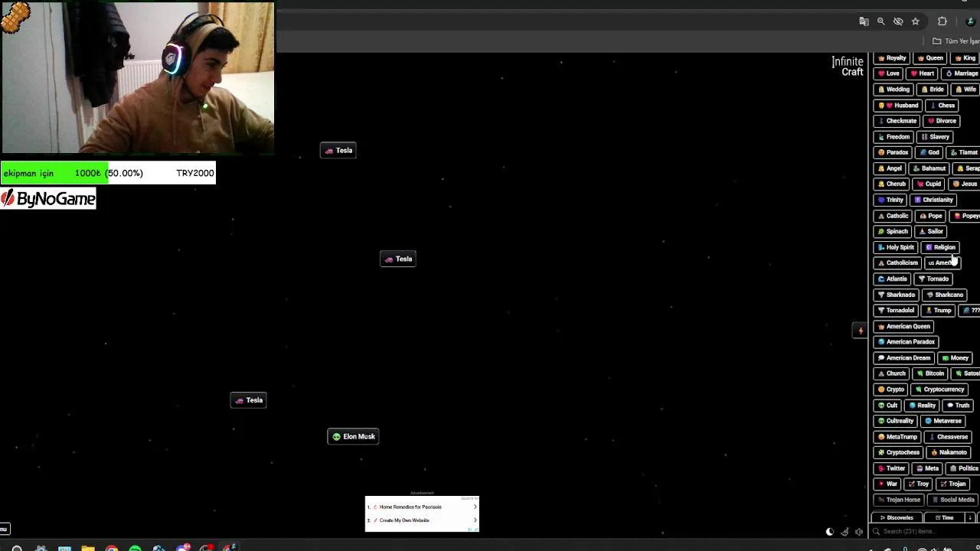
Task: Click the Atlantis item
Action: [x=892, y=279]
